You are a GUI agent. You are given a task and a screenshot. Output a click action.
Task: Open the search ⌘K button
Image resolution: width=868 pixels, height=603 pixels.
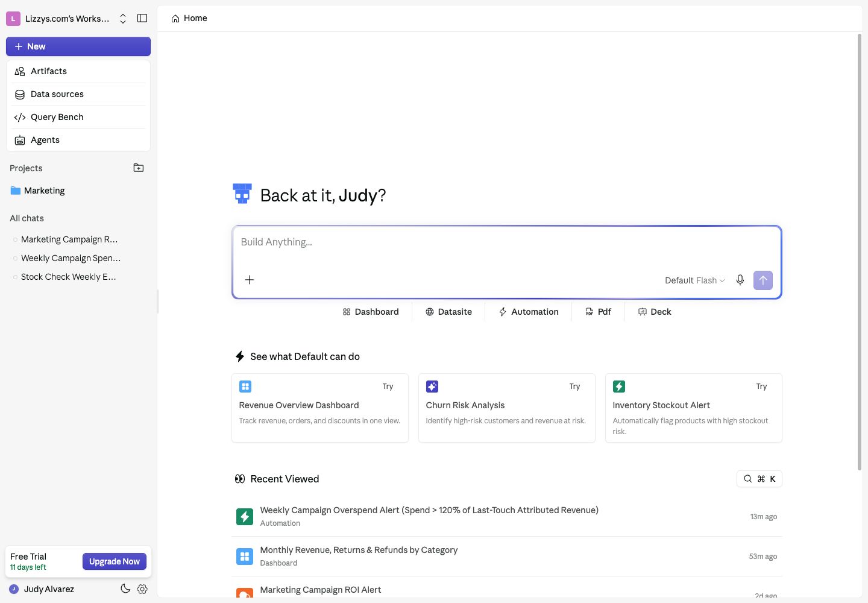tap(759, 479)
